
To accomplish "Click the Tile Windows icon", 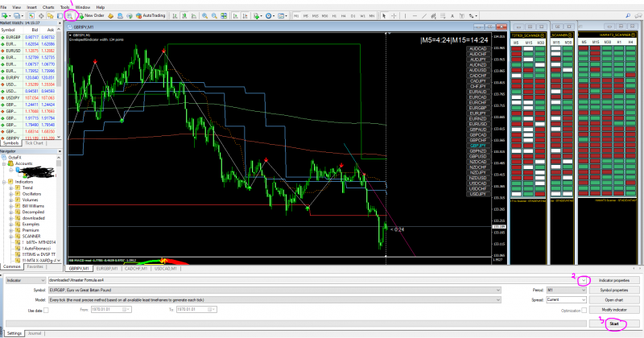I will click(x=224, y=15).
